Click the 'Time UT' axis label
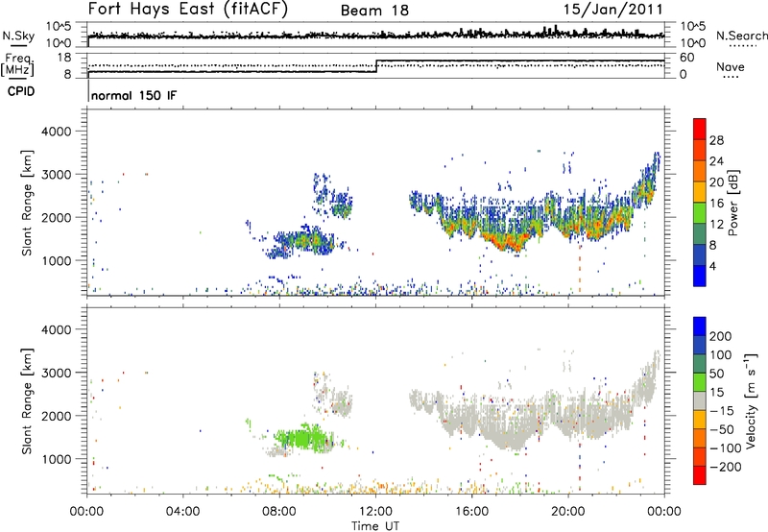Viewport: 768px width, 532px height. [375, 526]
